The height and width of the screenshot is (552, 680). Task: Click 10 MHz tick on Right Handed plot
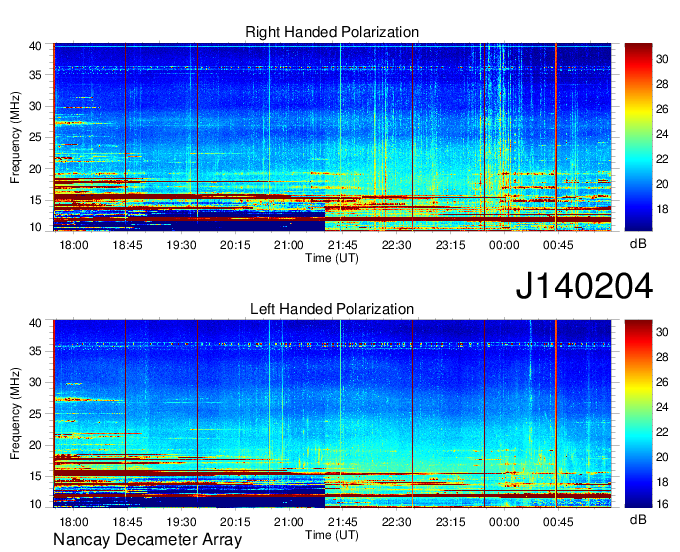(35, 227)
